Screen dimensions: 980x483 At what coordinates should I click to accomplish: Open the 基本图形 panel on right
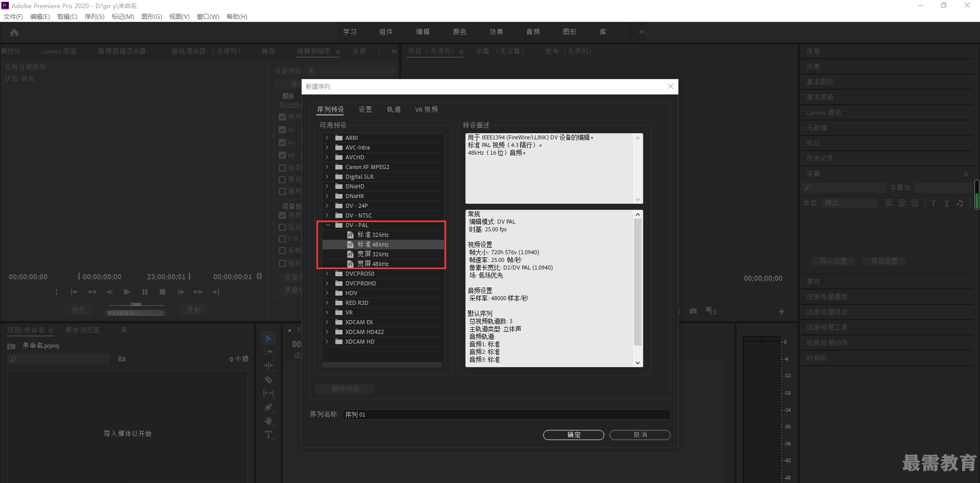[820, 82]
